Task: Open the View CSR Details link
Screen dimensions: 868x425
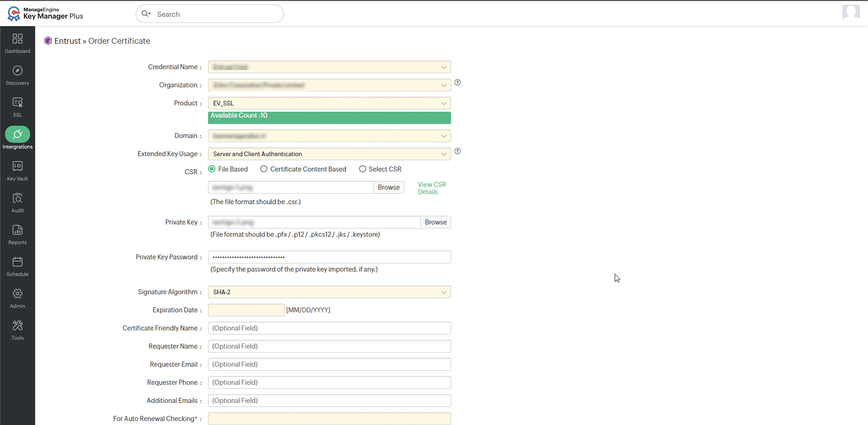Action: coord(432,188)
